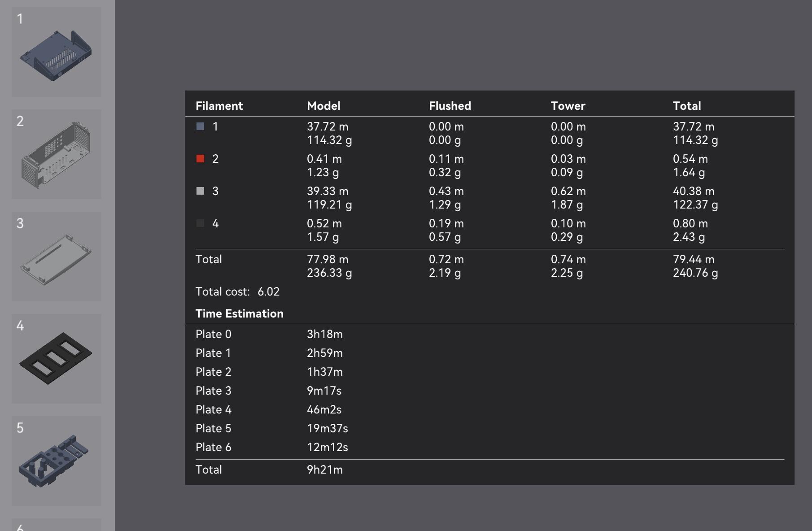
Task: Select the Plate 2 row label
Action: (x=214, y=372)
